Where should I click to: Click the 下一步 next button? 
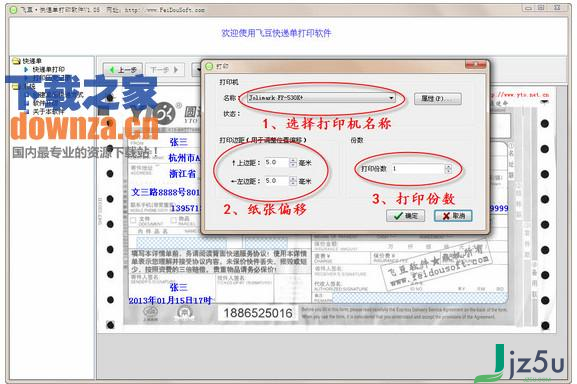point(164,70)
